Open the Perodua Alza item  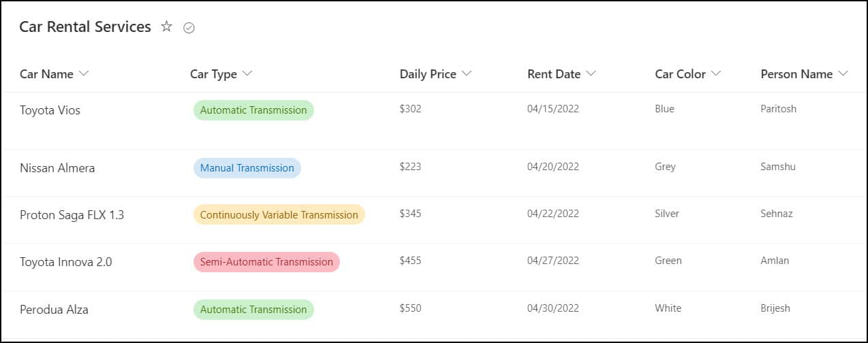54,310
